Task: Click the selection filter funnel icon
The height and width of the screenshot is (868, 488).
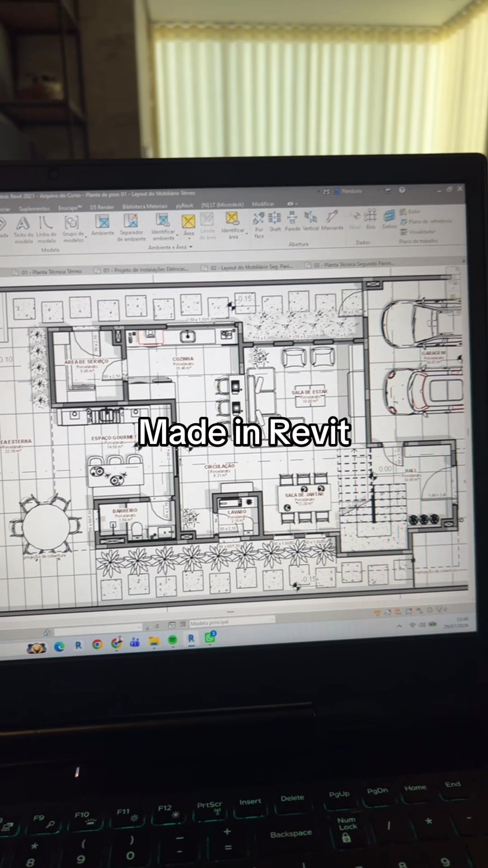Action: pos(439,610)
